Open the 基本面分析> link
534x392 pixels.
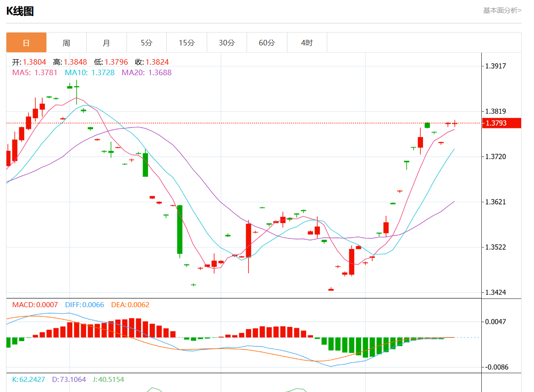pos(502,11)
